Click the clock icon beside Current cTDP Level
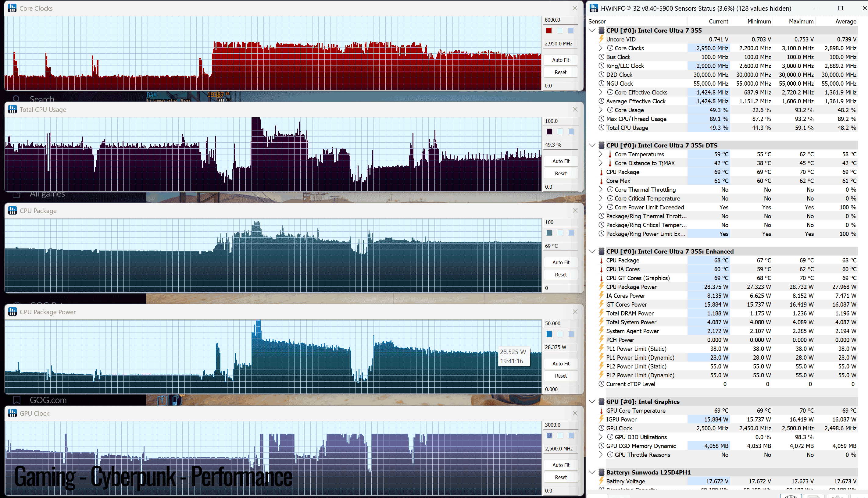Viewport: 868px width, 498px height. 601,384
